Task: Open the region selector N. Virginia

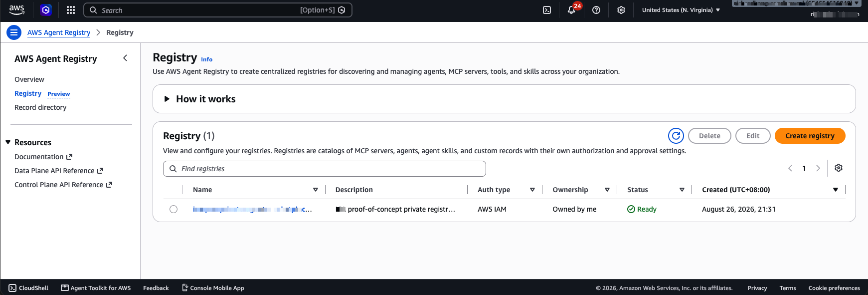Action: (x=681, y=10)
